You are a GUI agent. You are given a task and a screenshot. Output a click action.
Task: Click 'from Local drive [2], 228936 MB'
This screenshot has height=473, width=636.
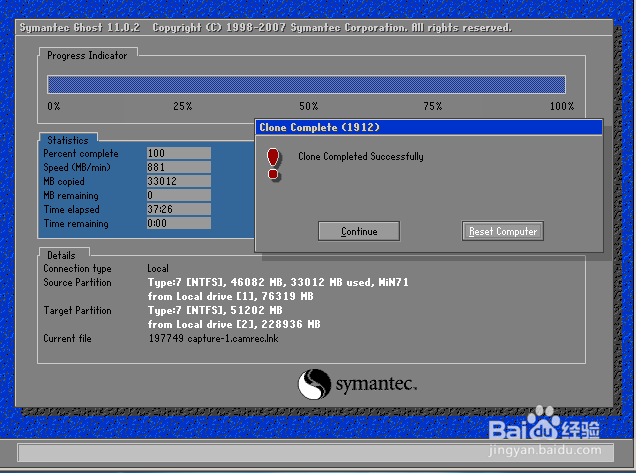(x=234, y=324)
